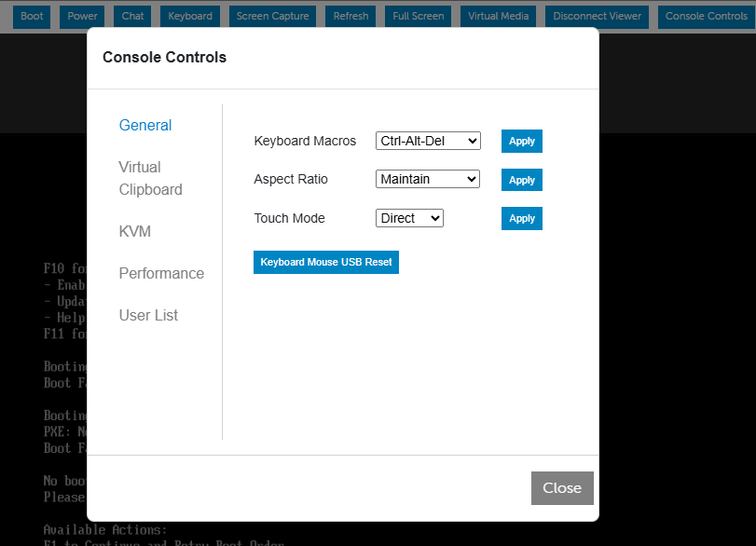
Task: Open the Chat button in toolbar
Action: tap(133, 16)
